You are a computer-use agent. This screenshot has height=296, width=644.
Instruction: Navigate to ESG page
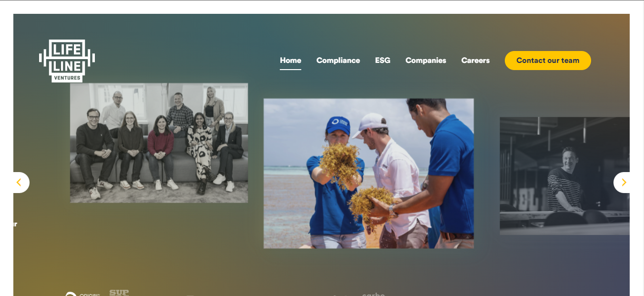coord(382,61)
